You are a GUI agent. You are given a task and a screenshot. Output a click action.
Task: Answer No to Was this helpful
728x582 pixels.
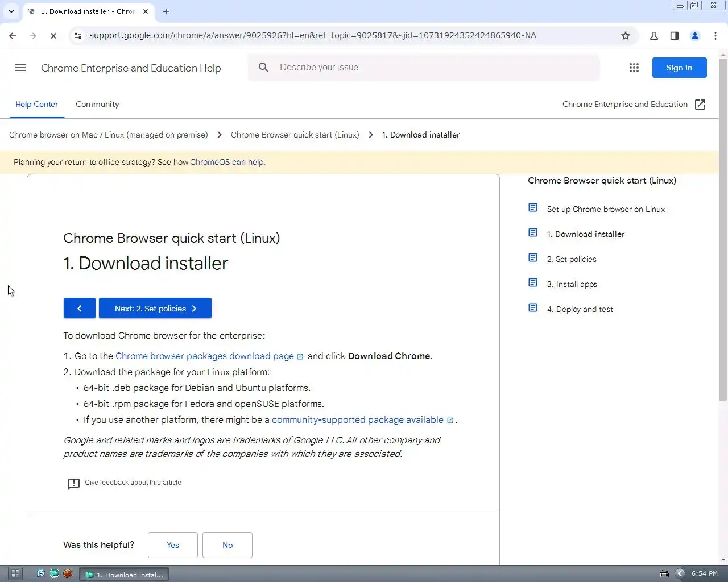227,545
